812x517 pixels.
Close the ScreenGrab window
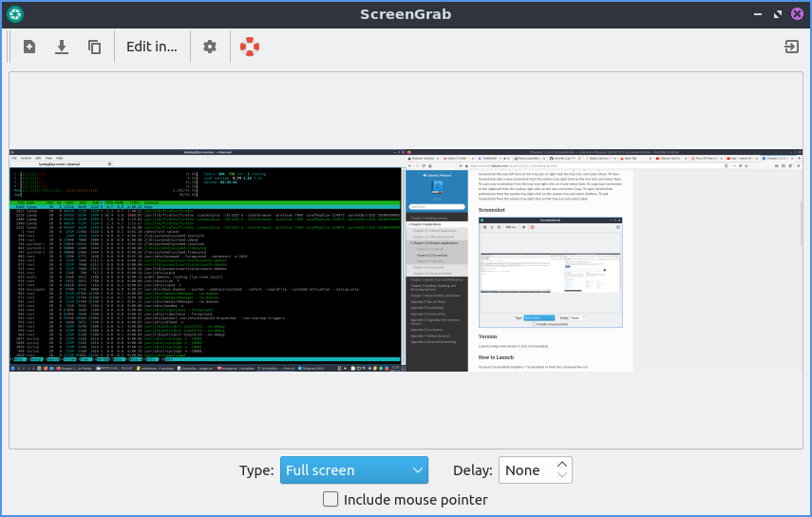point(796,14)
